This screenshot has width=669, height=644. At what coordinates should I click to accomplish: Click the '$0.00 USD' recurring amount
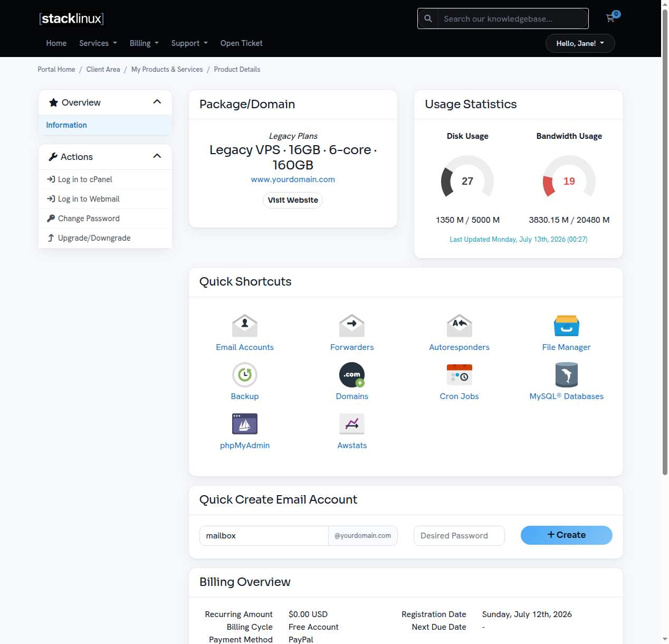308,614
